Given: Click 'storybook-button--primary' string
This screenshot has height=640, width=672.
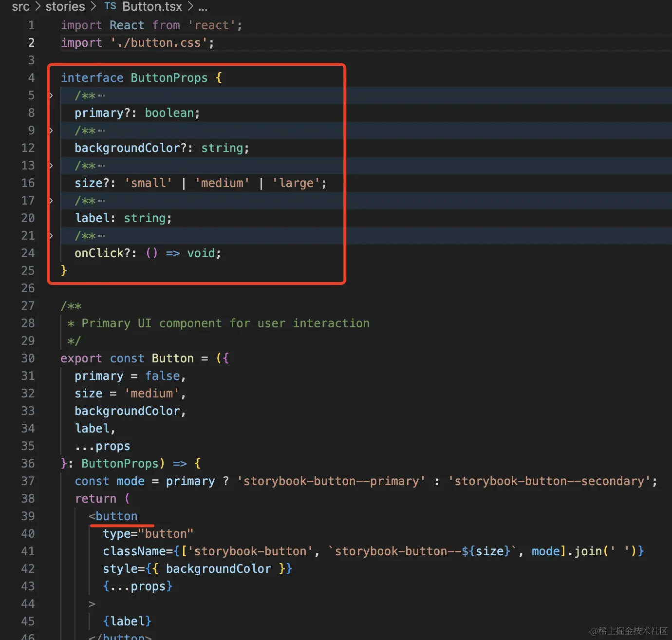Looking at the screenshot, I should tap(331, 481).
